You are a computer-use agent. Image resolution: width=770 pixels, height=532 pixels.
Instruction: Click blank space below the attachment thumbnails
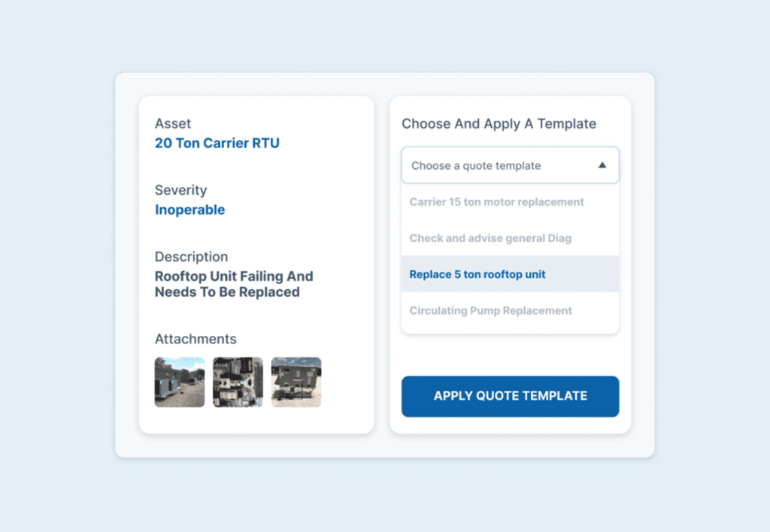(x=256, y=421)
